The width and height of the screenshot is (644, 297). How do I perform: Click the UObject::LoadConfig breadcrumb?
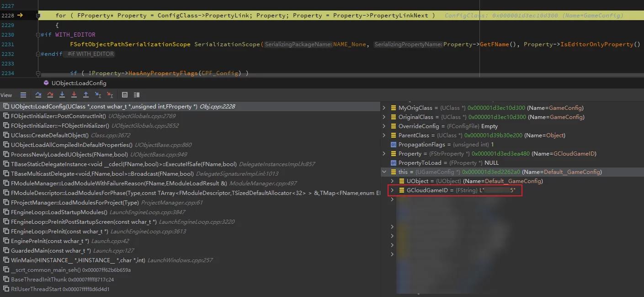[x=79, y=83]
